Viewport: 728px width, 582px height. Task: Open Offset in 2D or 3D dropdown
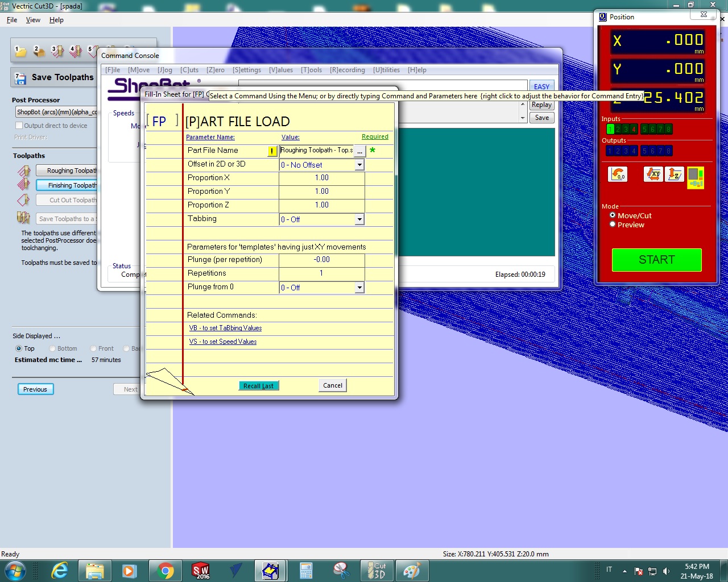click(x=359, y=165)
